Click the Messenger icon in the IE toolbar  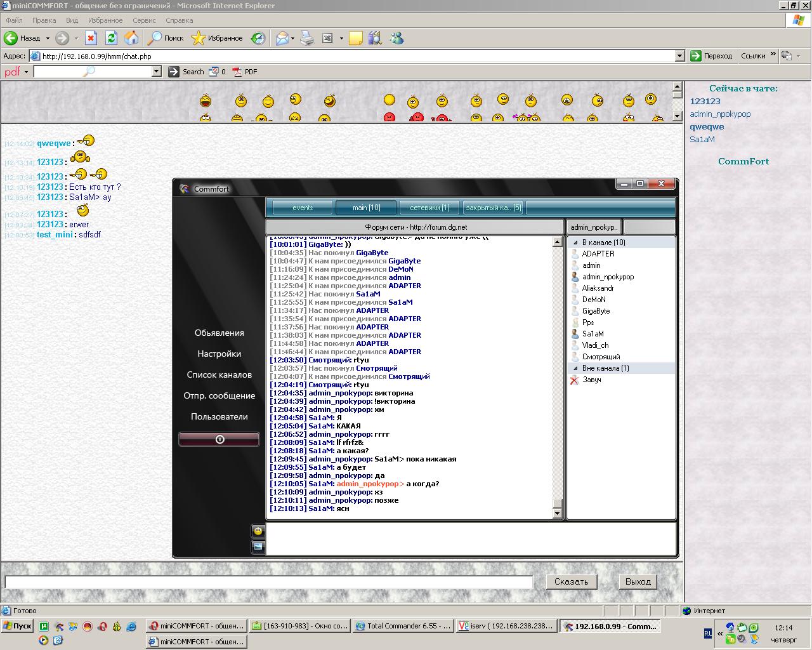coord(397,38)
